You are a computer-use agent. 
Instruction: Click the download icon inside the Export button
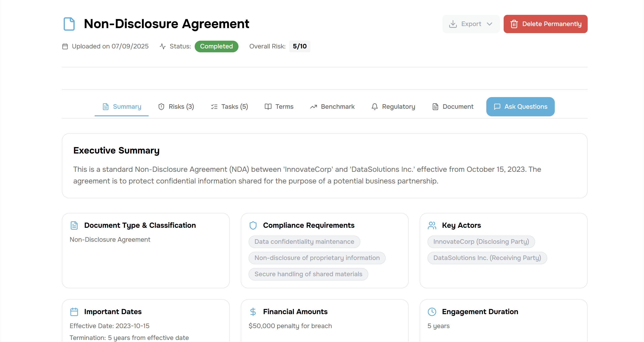(x=453, y=24)
